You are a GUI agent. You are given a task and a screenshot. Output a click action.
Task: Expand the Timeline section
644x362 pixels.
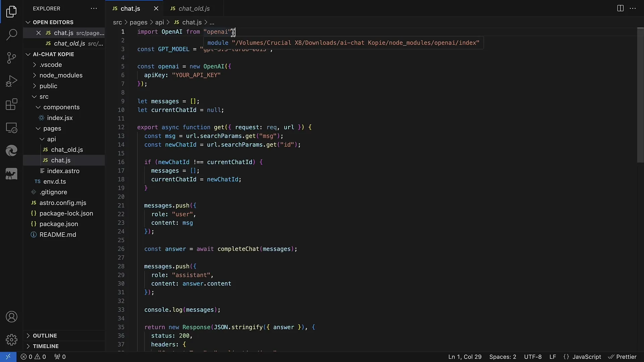pyautogui.click(x=64, y=346)
